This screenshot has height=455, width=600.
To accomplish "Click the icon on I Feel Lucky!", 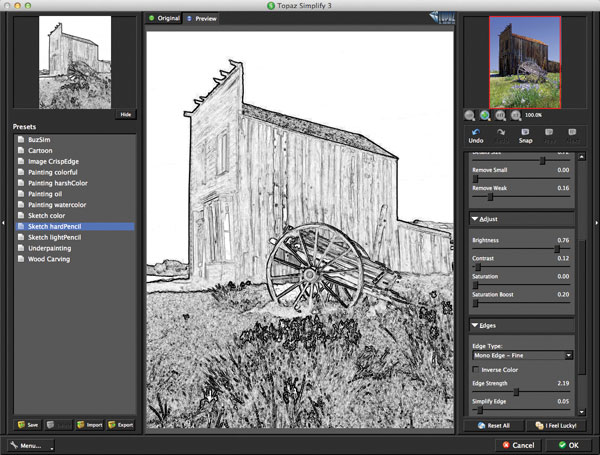I will point(539,426).
